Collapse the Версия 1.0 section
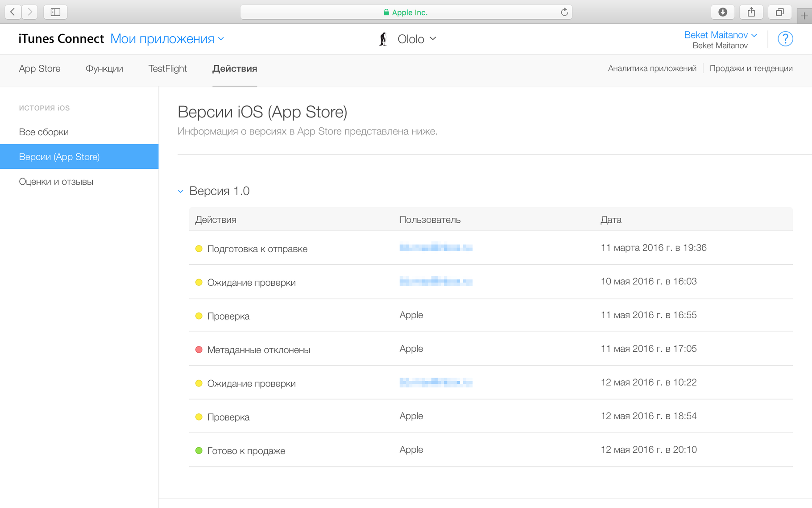 tap(180, 192)
